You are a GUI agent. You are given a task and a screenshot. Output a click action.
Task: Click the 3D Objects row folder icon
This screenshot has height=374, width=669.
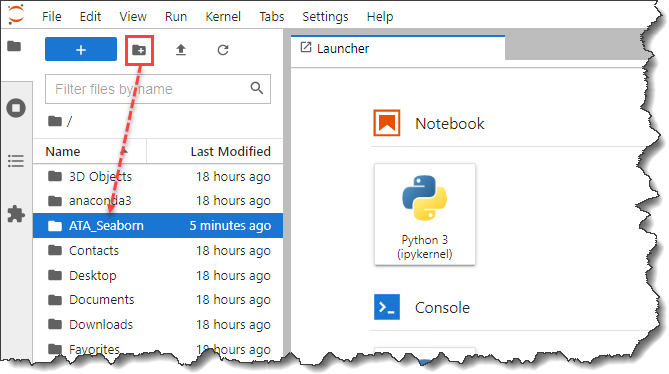(x=55, y=176)
